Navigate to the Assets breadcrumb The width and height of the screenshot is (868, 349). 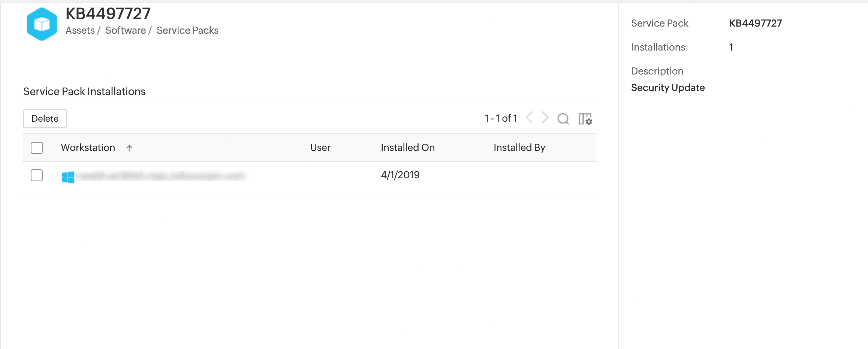pyautogui.click(x=80, y=30)
